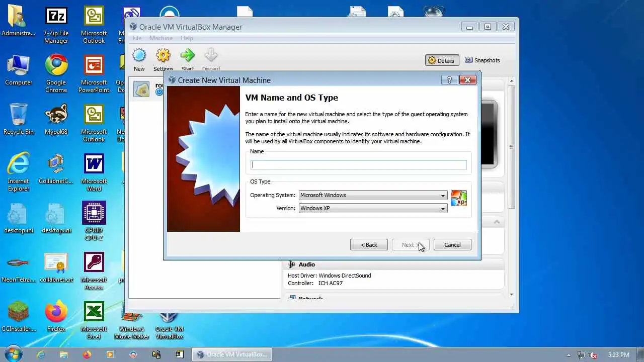The height and width of the screenshot is (362, 644).
Task: Click the Discard toolbar icon
Action: [x=211, y=56]
